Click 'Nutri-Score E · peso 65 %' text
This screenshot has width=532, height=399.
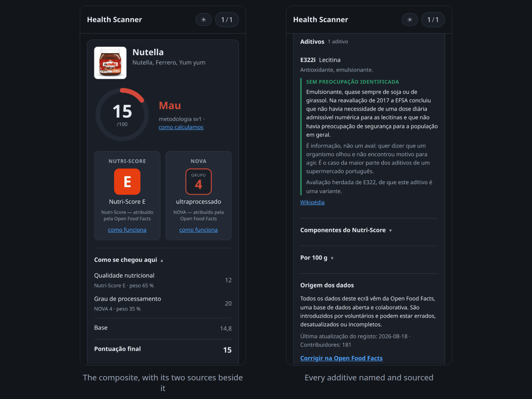pos(124,286)
